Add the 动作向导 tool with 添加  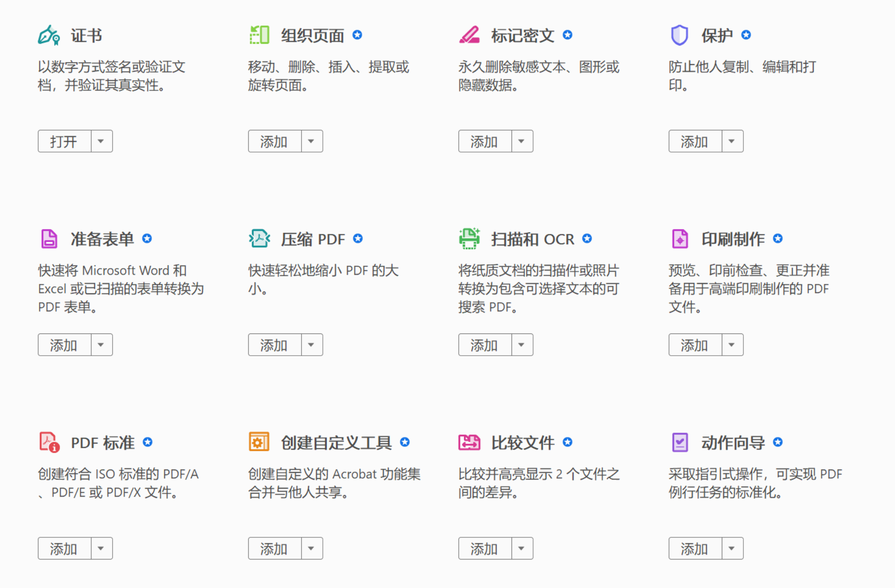[x=695, y=548]
